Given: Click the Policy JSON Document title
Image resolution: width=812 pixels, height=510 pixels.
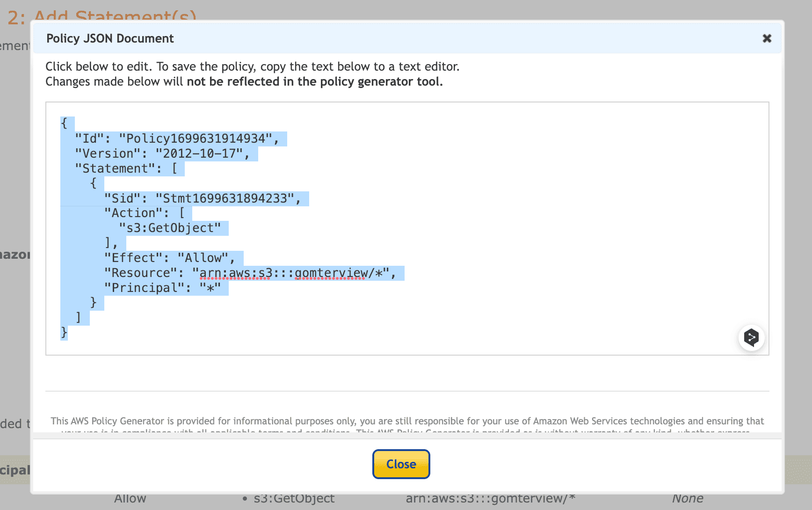Looking at the screenshot, I should 110,38.
